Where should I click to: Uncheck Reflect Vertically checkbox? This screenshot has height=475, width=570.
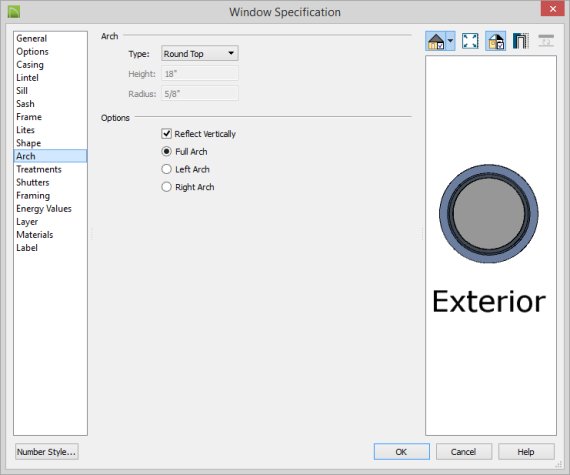point(166,134)
